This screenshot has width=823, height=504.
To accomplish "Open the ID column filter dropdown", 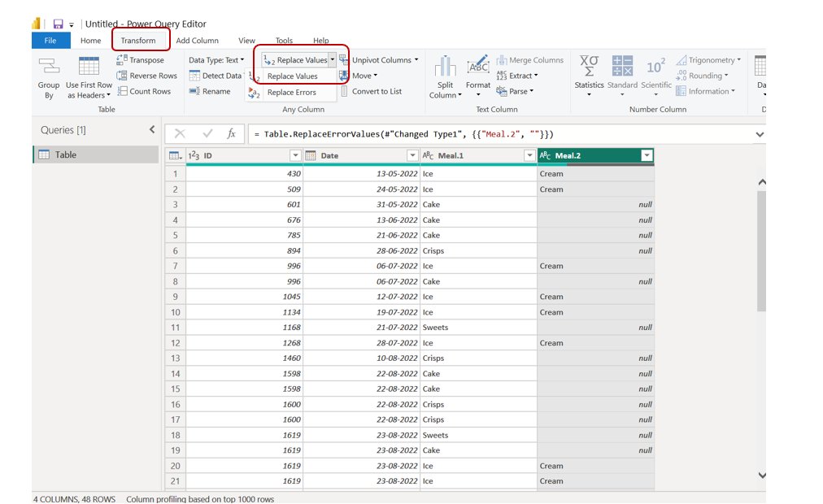I will click(x=295, y=155).
